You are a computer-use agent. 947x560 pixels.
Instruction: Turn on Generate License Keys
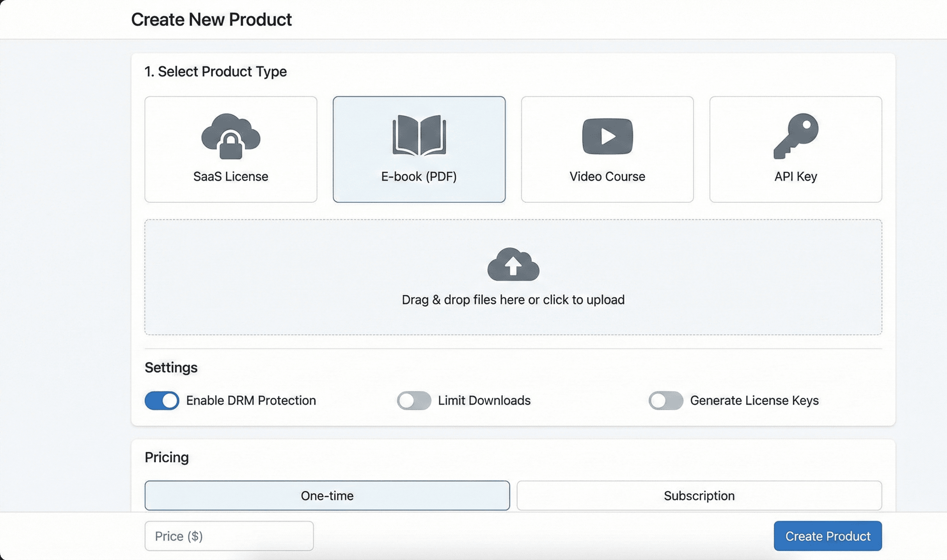click(x=666, y=400)
